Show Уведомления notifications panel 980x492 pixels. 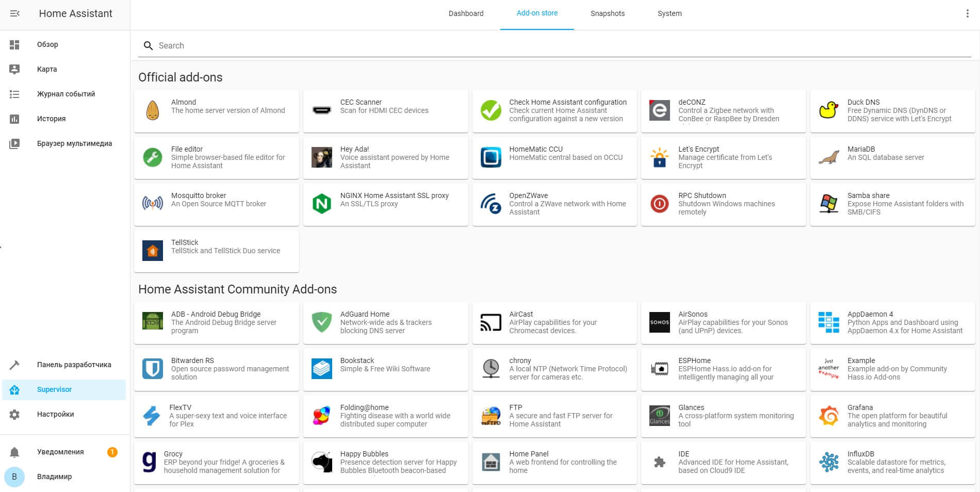(x=60, y=452)
